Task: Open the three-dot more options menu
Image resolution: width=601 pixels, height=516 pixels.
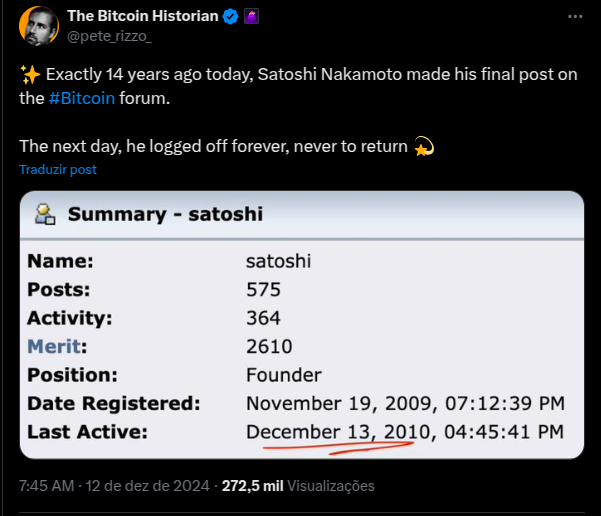Action: pos(575,16)
